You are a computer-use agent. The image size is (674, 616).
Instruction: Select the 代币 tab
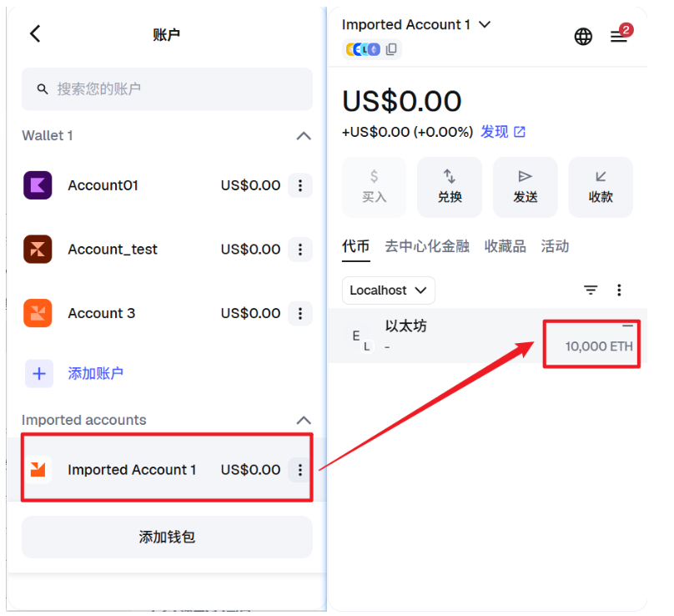pos(356,247)
